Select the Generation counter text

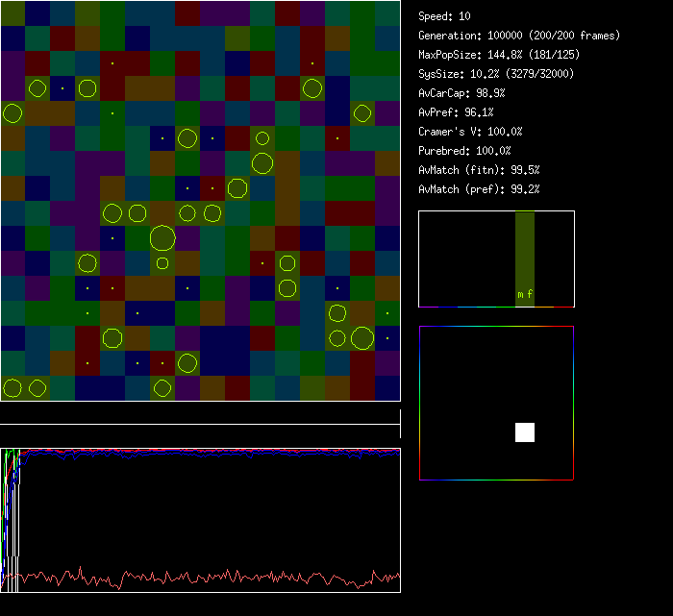(x=519, y=36)
